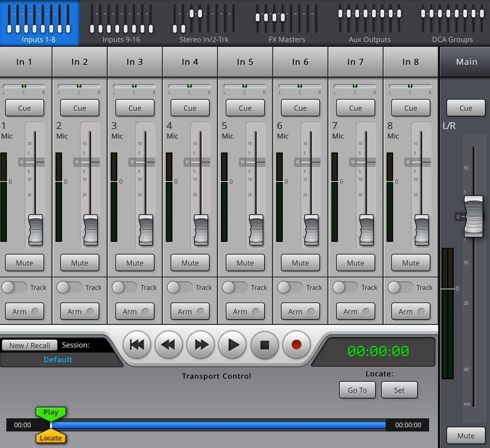
Task: Toggle the Track switch on channel In 4
Action: point(180,287)
